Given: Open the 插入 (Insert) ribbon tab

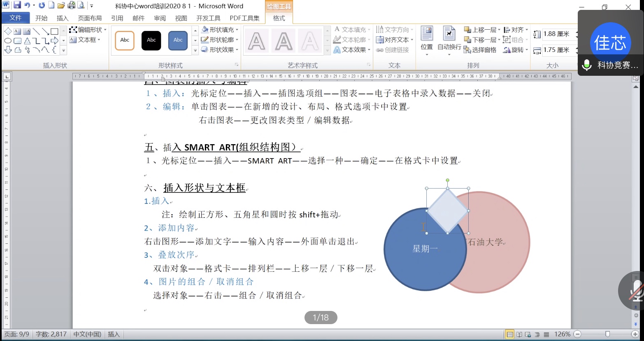Looking at the screenshot, I should tap(63, 18).
